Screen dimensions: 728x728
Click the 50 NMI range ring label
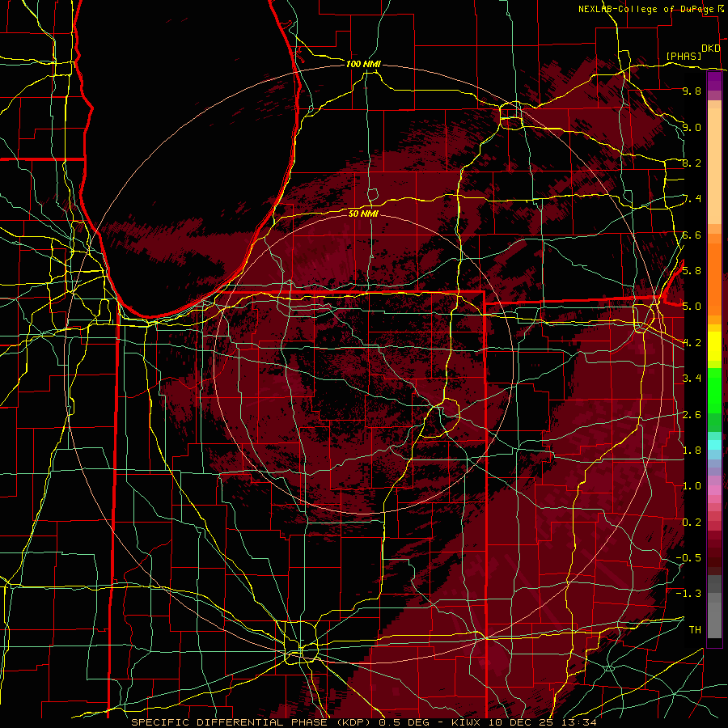click(363, 214)
